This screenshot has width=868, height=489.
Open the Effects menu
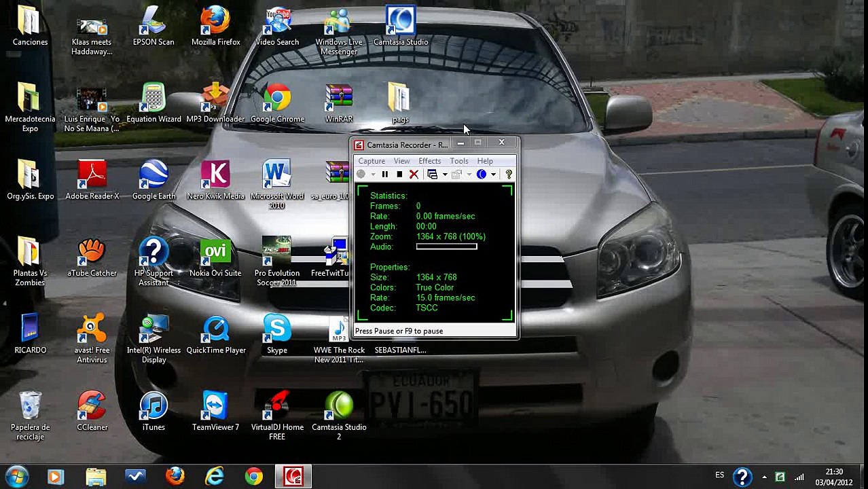click(429, 161)
